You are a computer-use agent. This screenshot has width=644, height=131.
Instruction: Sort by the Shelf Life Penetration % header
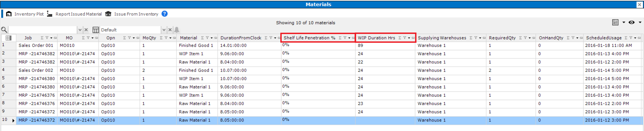309,38
